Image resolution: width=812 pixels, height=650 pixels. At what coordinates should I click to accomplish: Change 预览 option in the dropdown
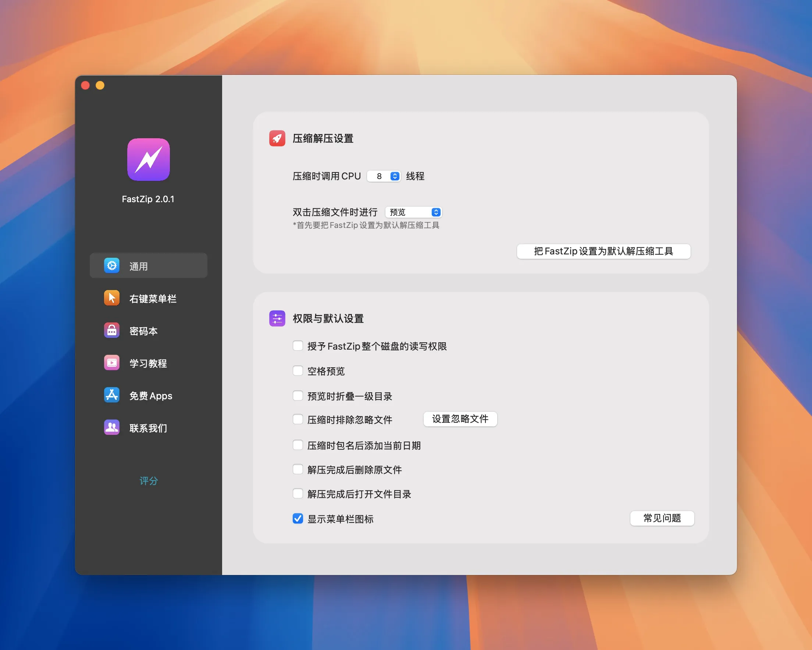(413, 212)
